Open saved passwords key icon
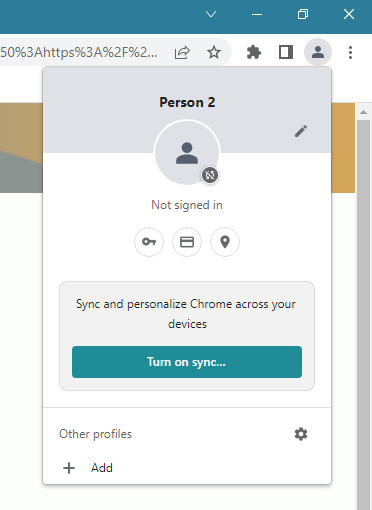Image resolution: width=372 pixels, height=510 pixels. click(x=149, y=242)
